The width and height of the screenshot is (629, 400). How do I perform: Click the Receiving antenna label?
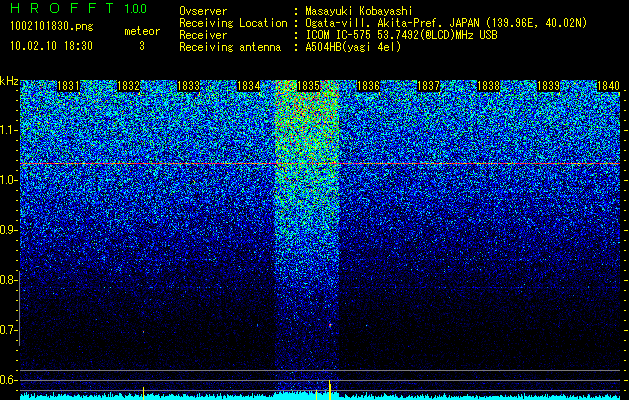tap(230, 47)
